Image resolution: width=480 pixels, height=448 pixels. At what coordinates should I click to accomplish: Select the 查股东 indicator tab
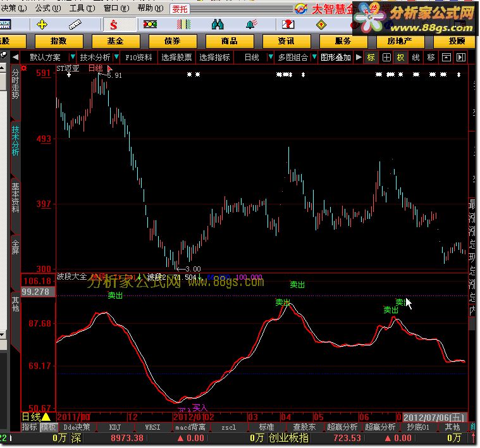304,427
